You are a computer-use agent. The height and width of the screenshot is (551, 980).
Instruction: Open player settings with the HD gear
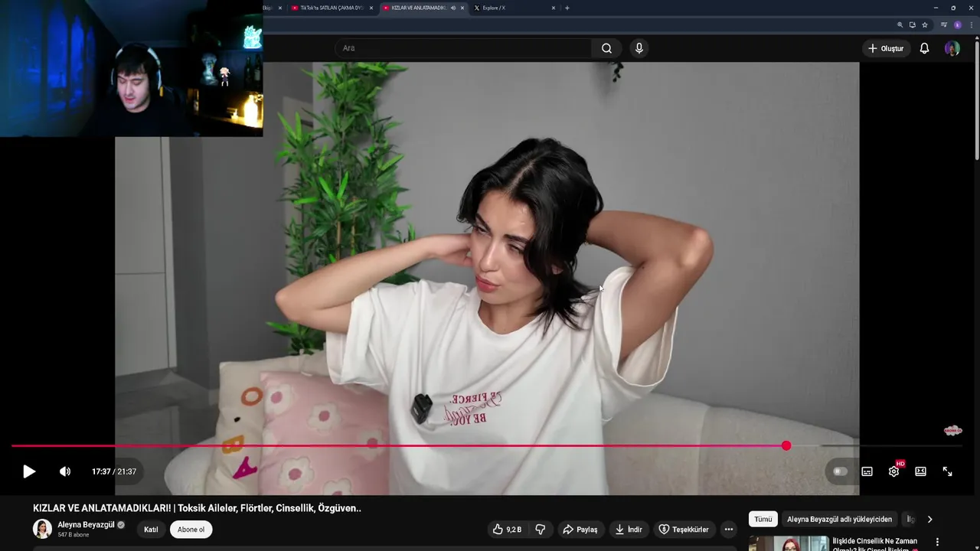pos(893,471)
